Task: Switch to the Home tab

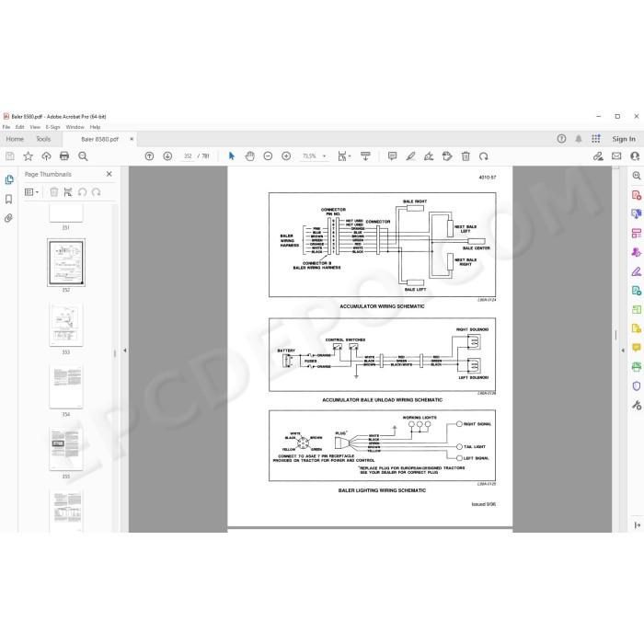Action: [15, 139]
